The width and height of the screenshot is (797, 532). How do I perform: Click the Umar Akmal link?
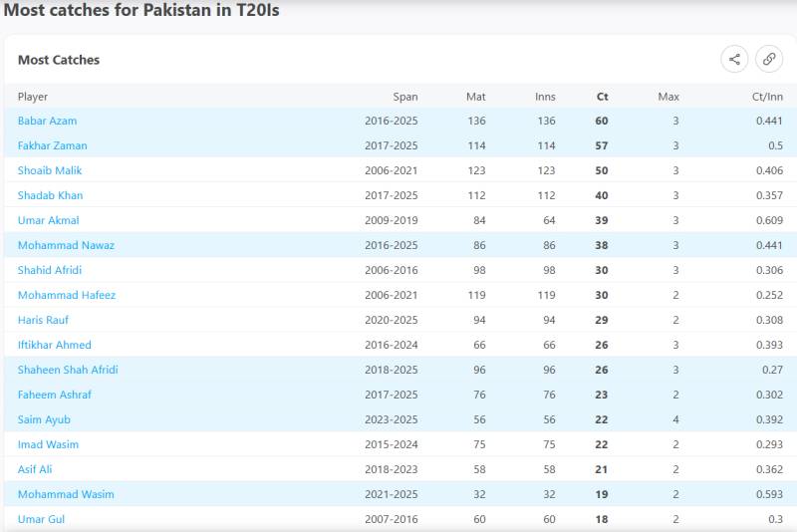[48, 220]
